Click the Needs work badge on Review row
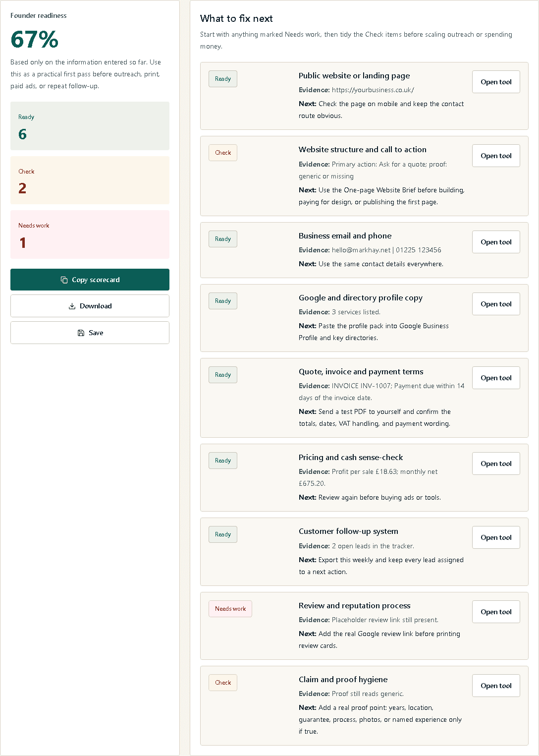The width and height of the screenshot is (539, 756). click(230, 609)
